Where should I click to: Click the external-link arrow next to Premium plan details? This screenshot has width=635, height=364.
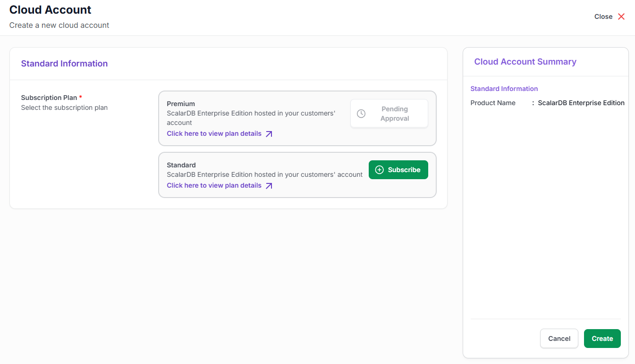pos(269,133)
